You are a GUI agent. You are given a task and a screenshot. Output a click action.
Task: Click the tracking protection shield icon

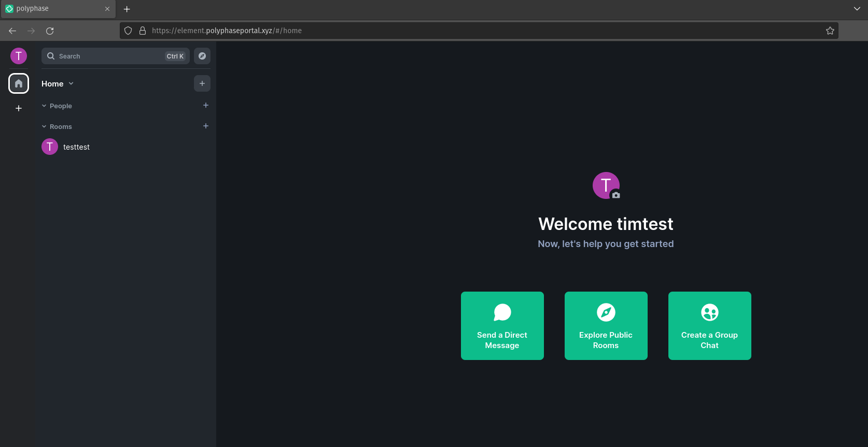coord(128,31)
